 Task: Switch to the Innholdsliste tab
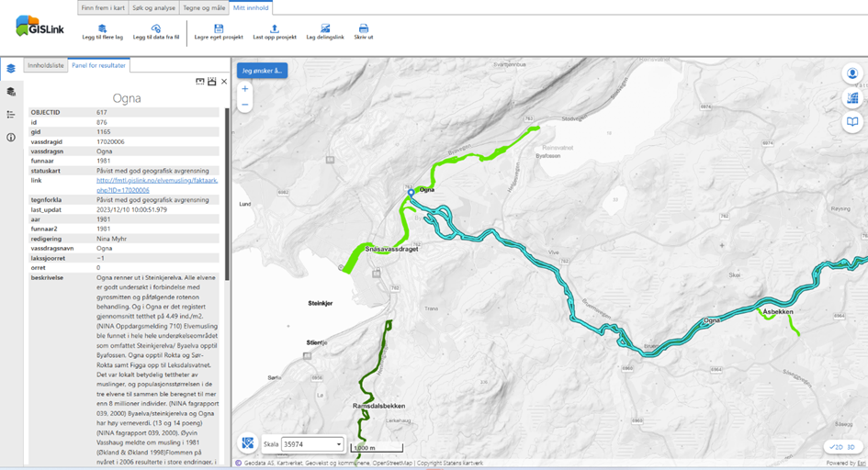pos(46,66)
